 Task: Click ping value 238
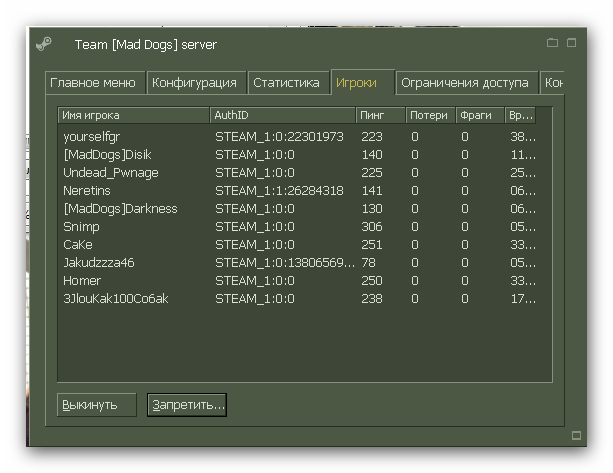[372, 298]
